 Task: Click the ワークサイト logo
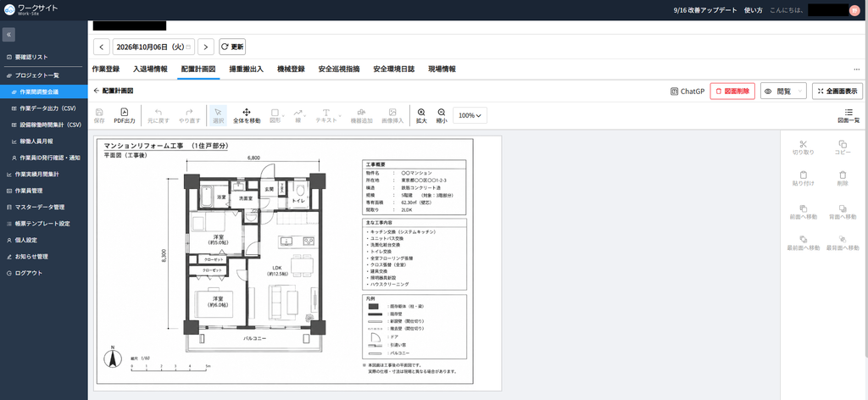tap(31, 10)
